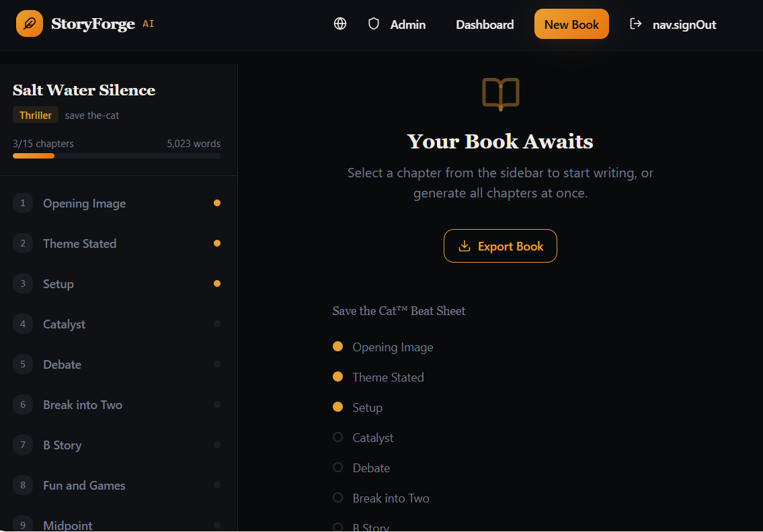Click the download icon in Export Book
Viewport: 763px width, 532px height.
(464, 247)
